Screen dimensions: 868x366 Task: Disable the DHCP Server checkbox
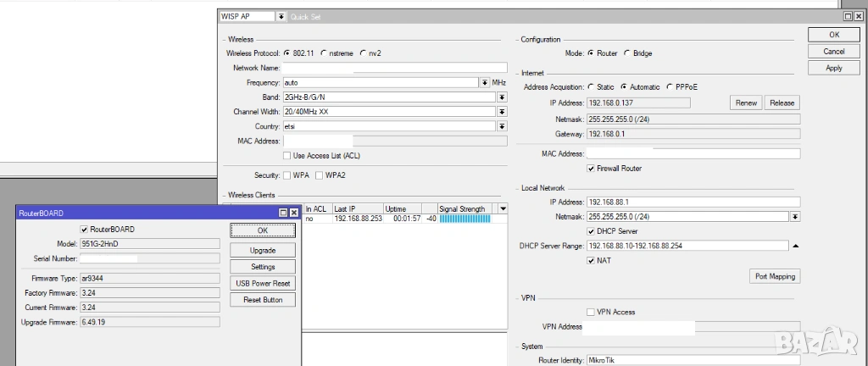coord(591,231)
